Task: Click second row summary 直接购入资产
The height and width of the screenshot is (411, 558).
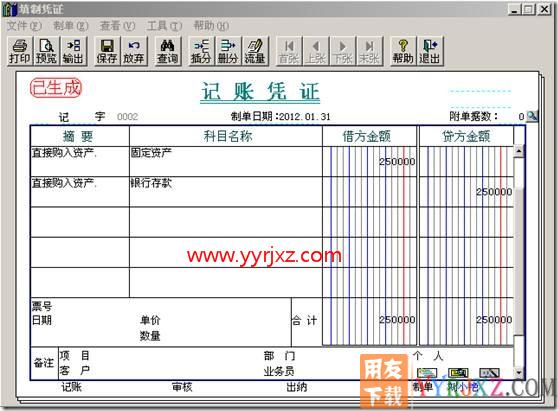Action: [x=80, y=191]
